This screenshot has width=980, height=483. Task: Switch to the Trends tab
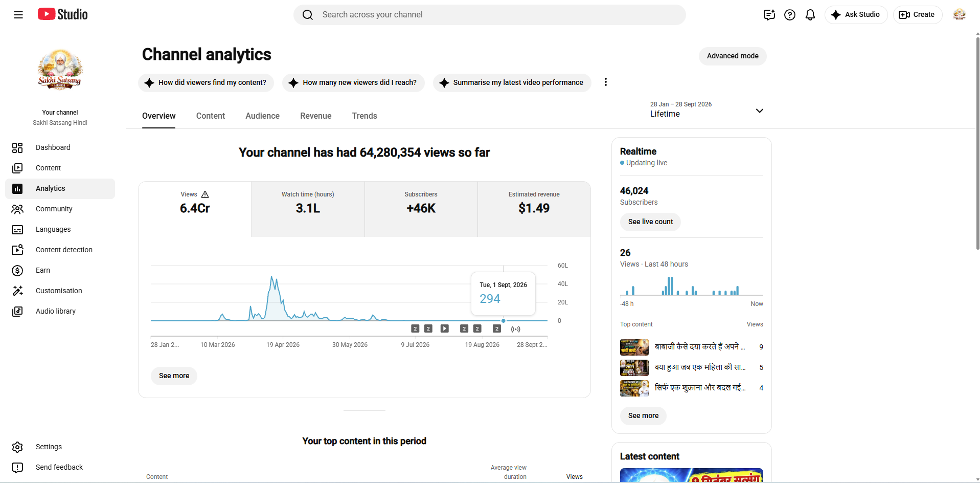pos(364,116)
